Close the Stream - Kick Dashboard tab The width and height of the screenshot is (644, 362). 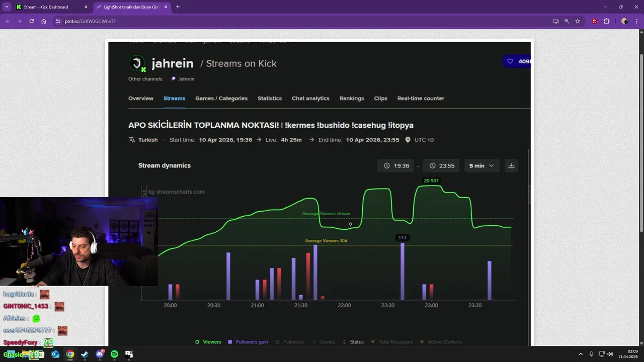tap(86, 7)
